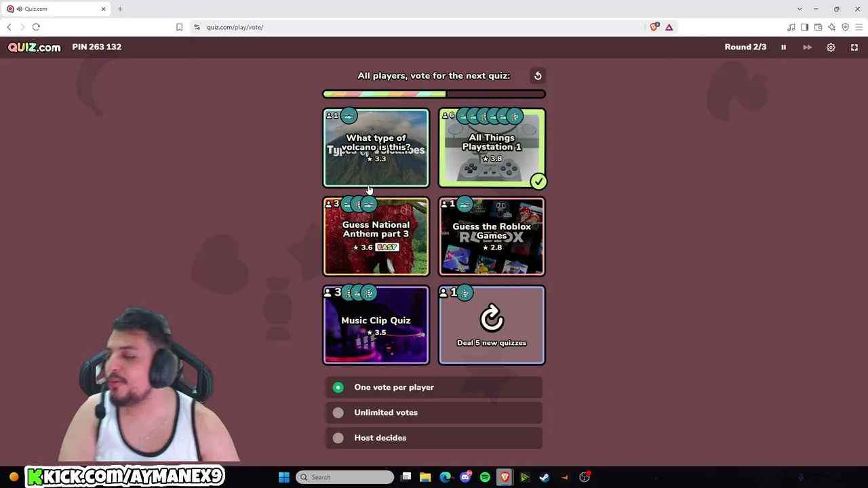868x488 pixels.
Task: Vote for the volcano types quiz
Action: (376, 148)
